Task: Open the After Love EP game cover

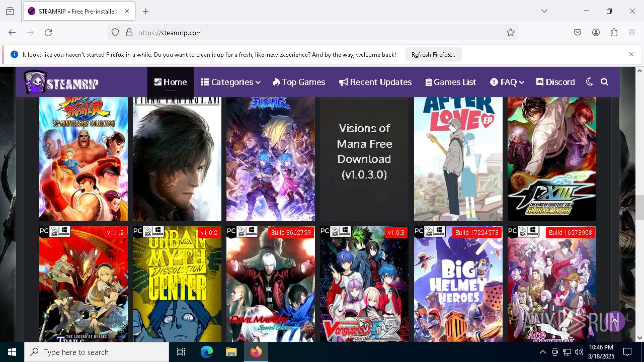Action: 458,159
